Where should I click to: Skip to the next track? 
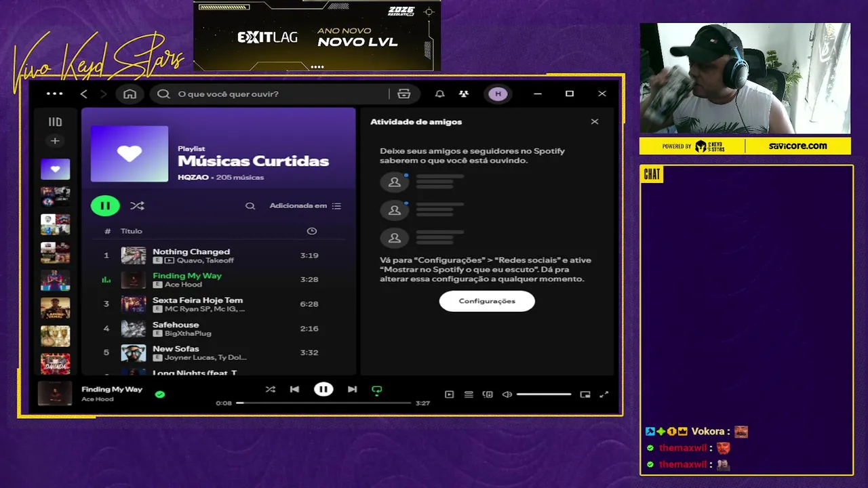click(x=352, y=390)
